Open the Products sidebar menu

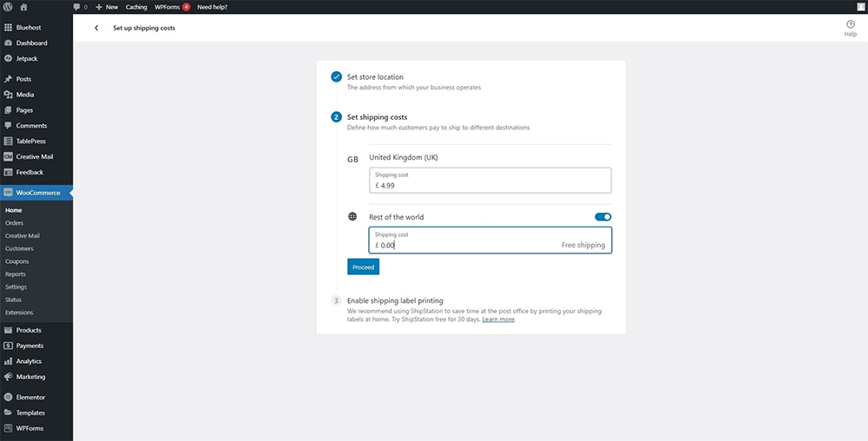[29, 330]
